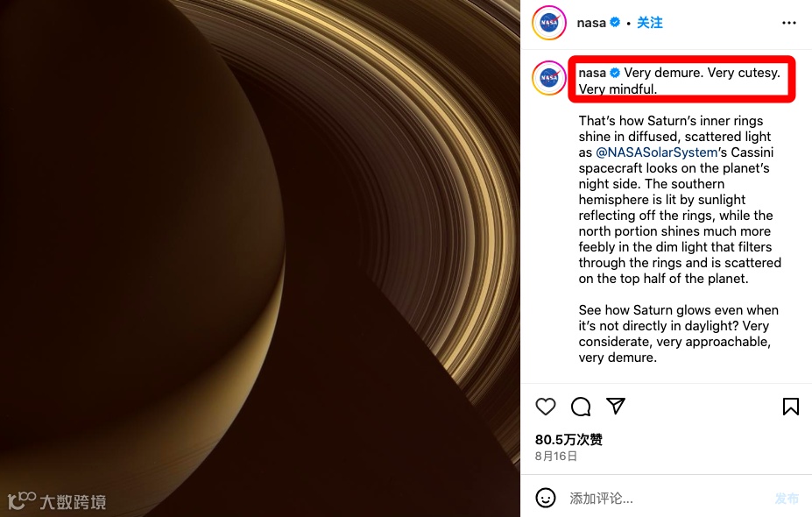View the 80.5万次赞 likes list
Image resolution: width=812 pixels, height=517 pixels.
coord(568,440)
